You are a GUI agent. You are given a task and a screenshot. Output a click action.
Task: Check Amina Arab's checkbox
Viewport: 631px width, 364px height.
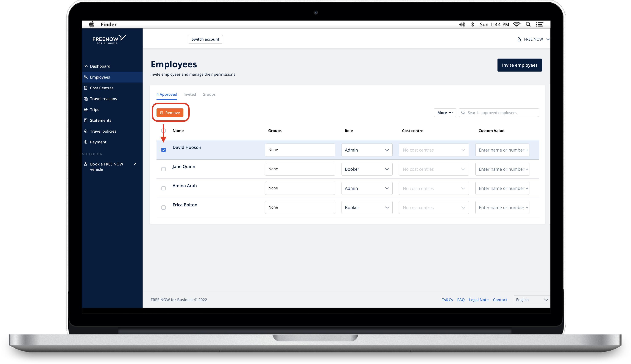coord(163,189)
